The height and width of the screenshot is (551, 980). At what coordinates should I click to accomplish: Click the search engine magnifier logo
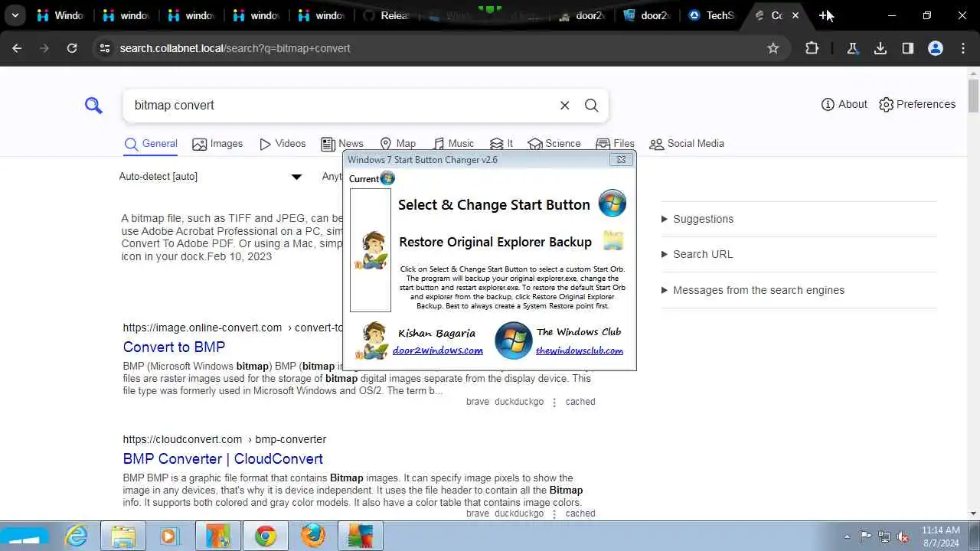pyautogui.click(x=93, y=106)
